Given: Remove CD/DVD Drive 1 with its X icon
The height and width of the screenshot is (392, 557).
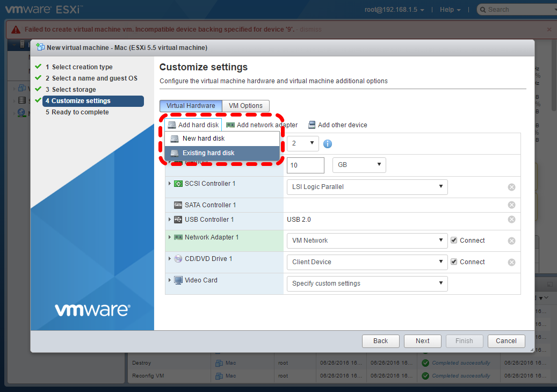Looking at the screenshot, I should click(511, 262).
